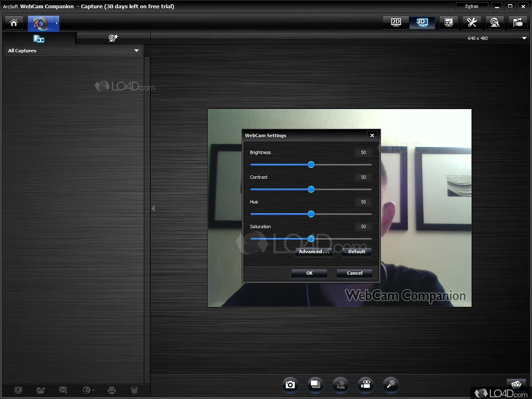Click the Saturation slider handle
The image size is (532, 399).
click(311, 239)
